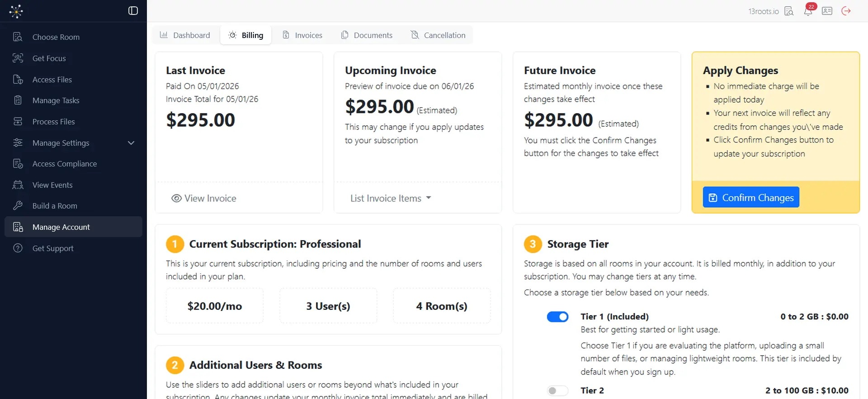Click the Access Compliance sidebar icon
This screenshot has width=868, height=399.
tap(18, 163)
